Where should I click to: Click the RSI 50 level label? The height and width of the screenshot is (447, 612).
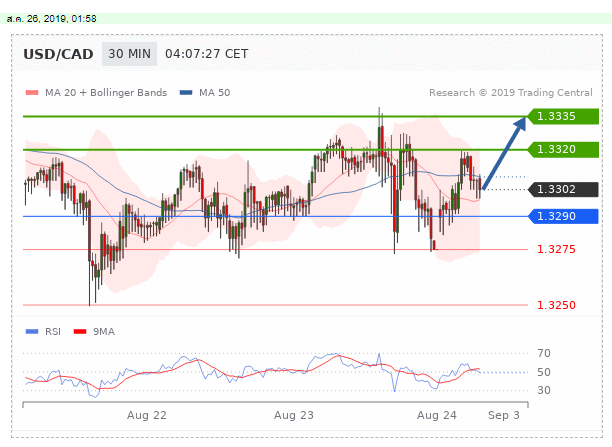coord(544,372)
